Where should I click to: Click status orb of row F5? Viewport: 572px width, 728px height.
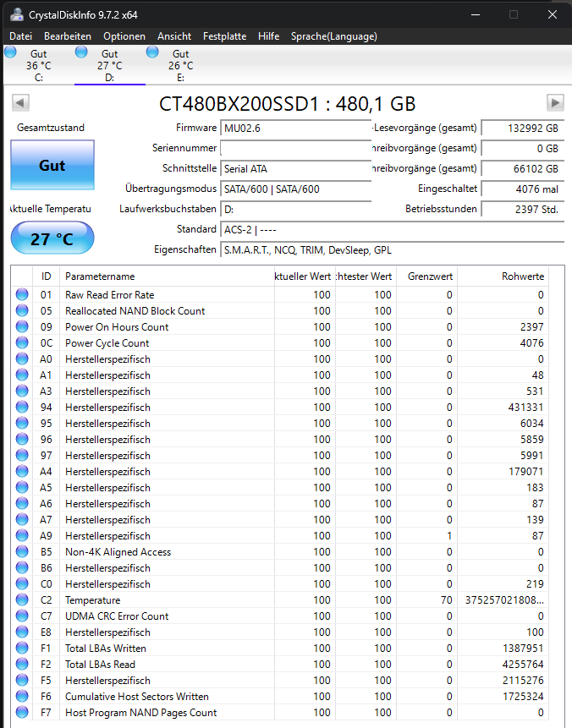[x=22, y=680]
